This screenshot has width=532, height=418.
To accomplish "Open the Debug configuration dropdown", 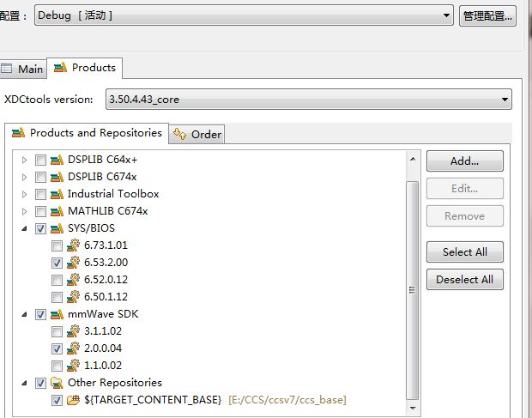I will [244, 15].
